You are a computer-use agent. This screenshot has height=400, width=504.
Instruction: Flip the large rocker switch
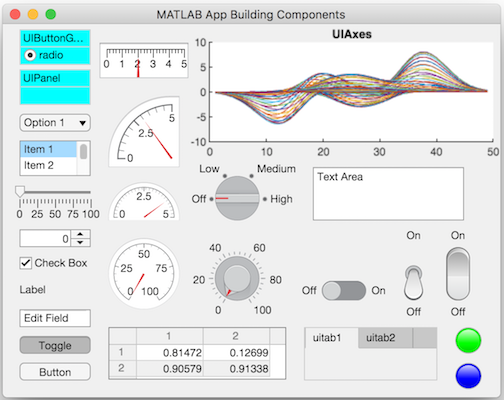[458, 274]
